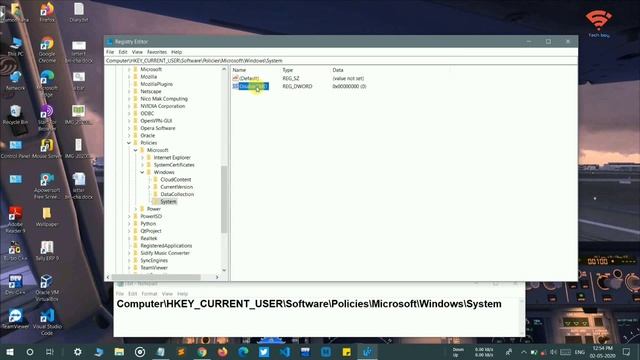Switch to Registry Editor taskbar button

[367, 352]
